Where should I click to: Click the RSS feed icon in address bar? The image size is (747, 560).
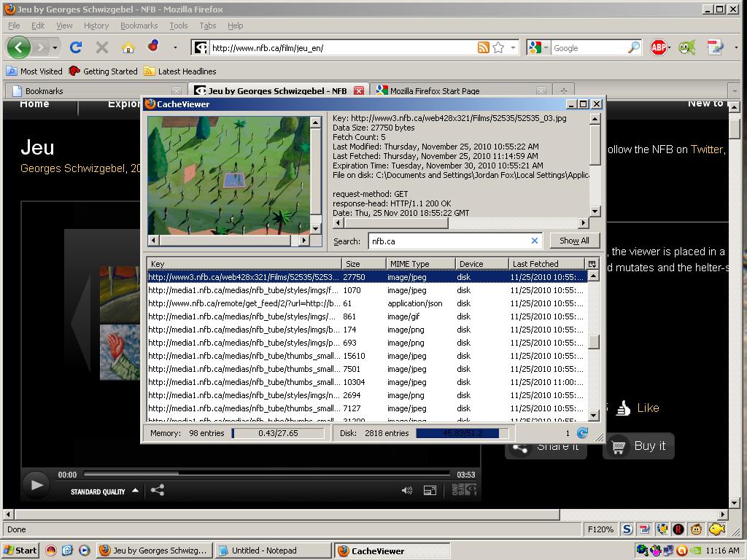pyautogui.click(x=483, y=47)
